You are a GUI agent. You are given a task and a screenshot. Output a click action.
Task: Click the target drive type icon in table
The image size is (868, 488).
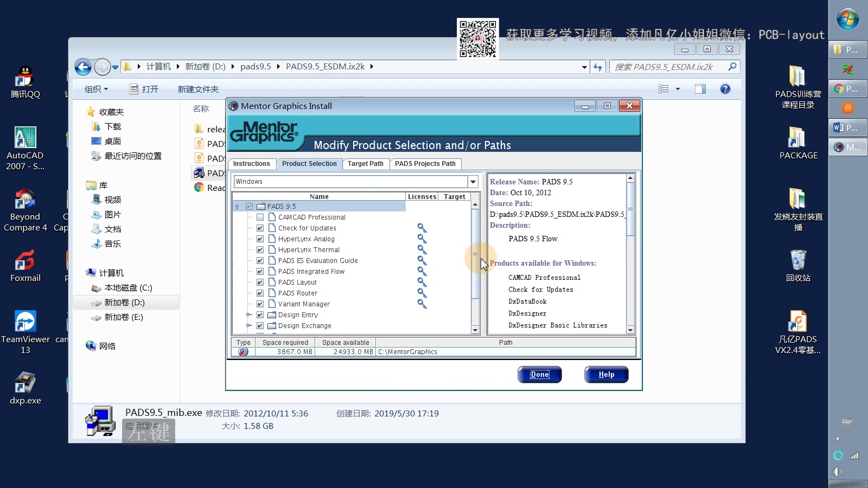pos(243,351)
